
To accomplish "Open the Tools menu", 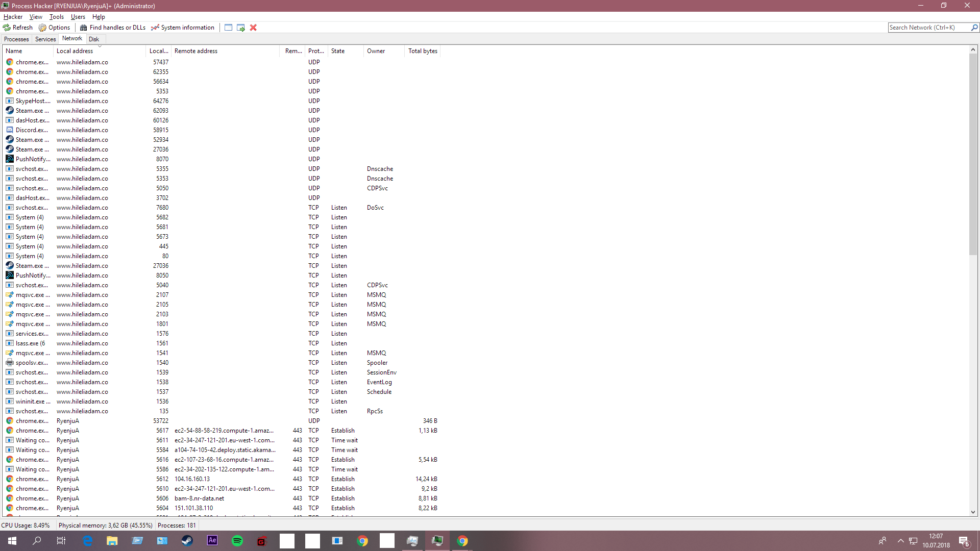I will pyautogui.click(x=56, y=17).
